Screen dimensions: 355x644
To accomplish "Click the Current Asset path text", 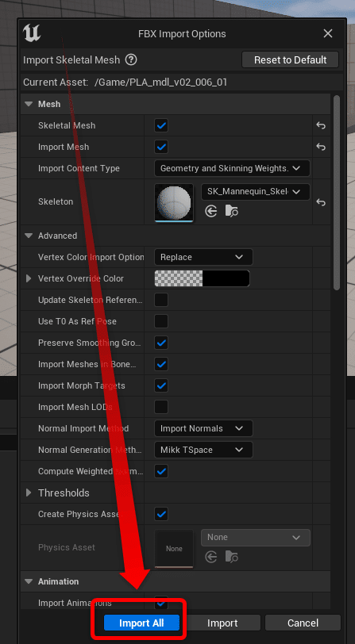I will coord(161,82).
